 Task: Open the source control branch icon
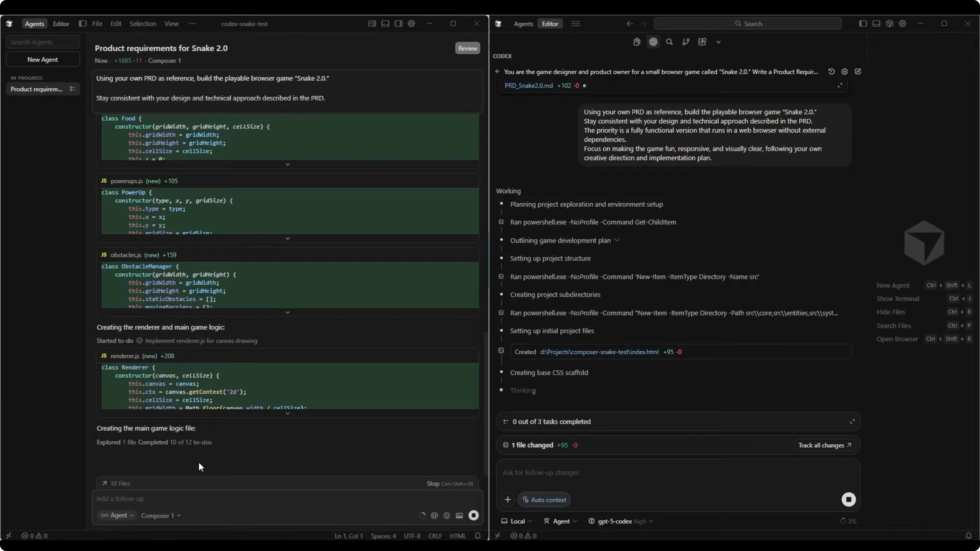(685, 42)
